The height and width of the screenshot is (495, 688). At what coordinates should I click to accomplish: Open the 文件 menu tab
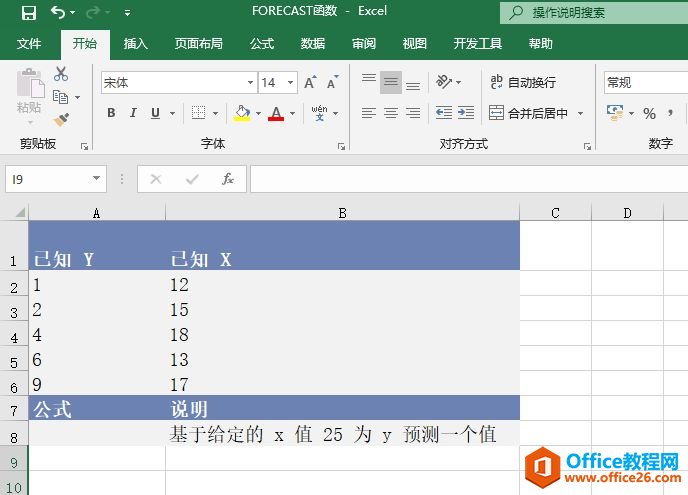coord(29,43)
